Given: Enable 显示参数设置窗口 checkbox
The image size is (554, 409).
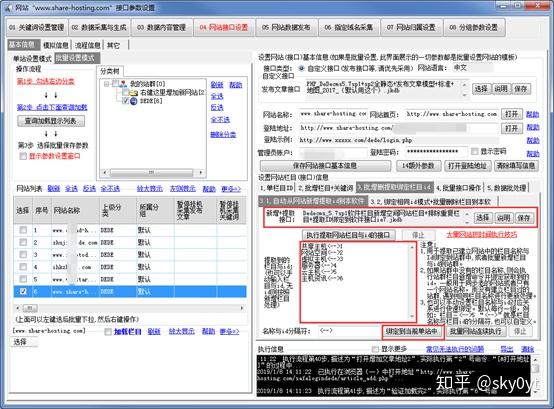Looking at the screenshot, I should pyautogui.click(x=23, y=156).
